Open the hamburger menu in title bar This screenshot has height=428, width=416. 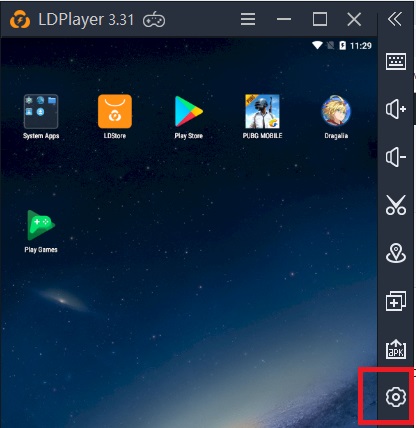248,19
